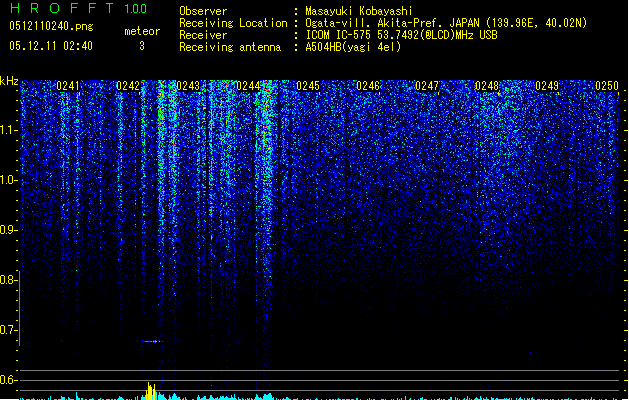Click the Observer field label
629x400 pixels.
(x=203, y=11)
